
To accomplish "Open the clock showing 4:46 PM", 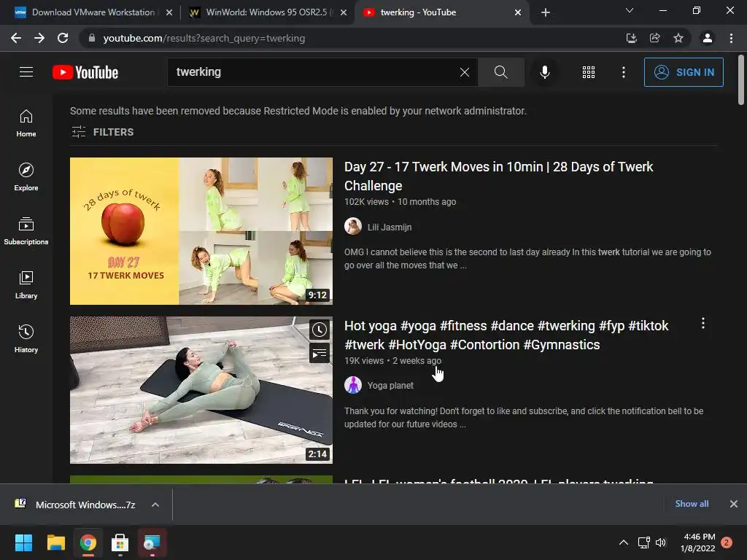I will tap(698, 542).
